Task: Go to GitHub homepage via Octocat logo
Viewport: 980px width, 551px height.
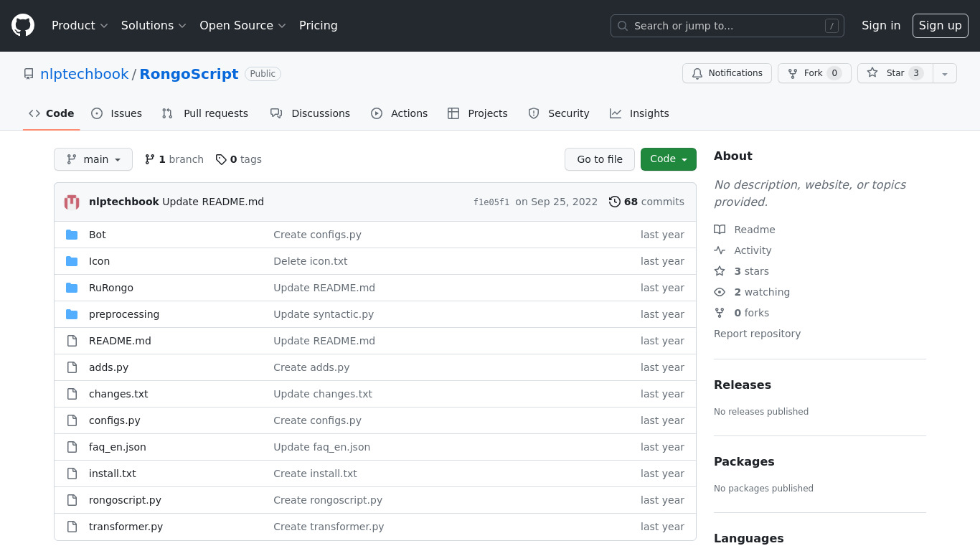Action: (23, 26)
